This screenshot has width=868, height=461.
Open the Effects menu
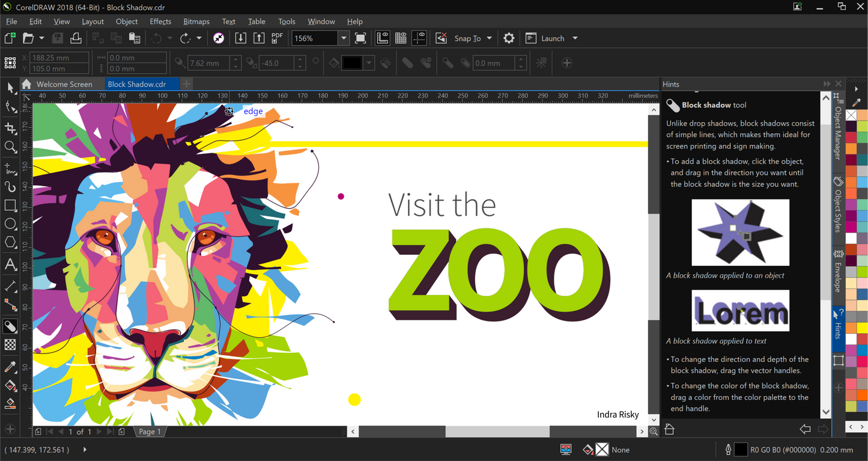click(x=160, y=21)
